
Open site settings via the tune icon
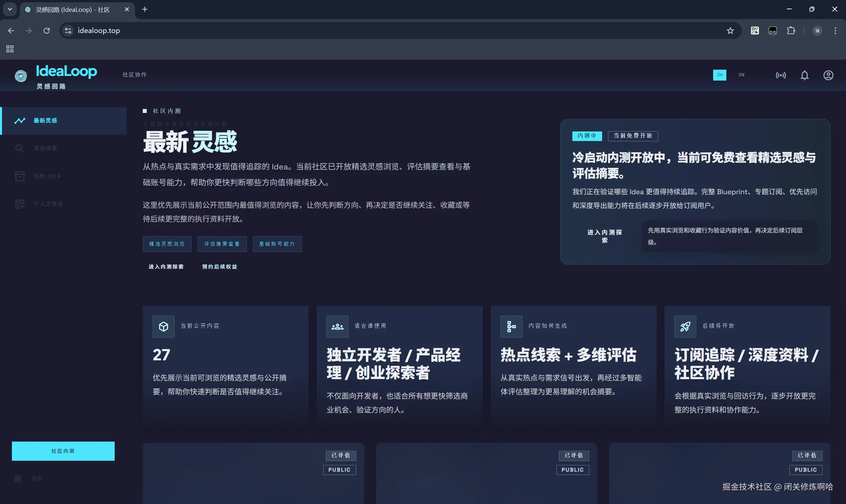pyautogui.click(x=68, y=31)
